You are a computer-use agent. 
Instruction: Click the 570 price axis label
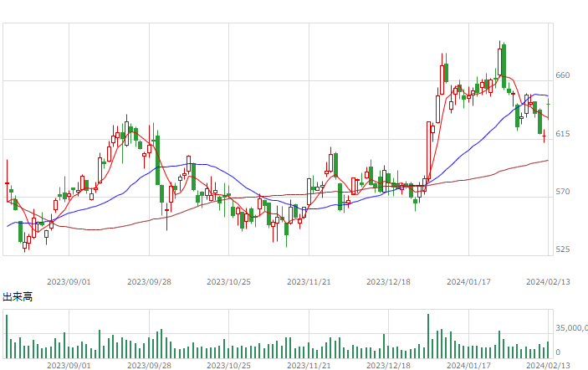pos(563,192)
